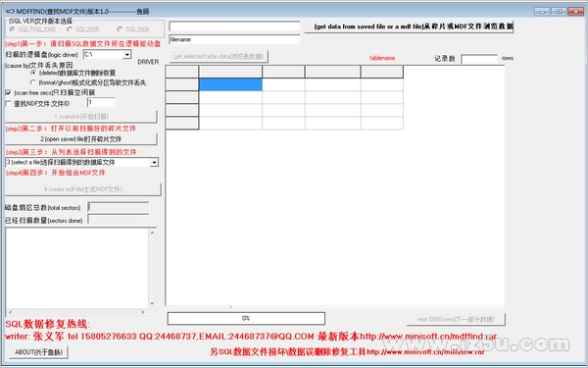Select the SQL2005 version radio button

tap(70, 29)
